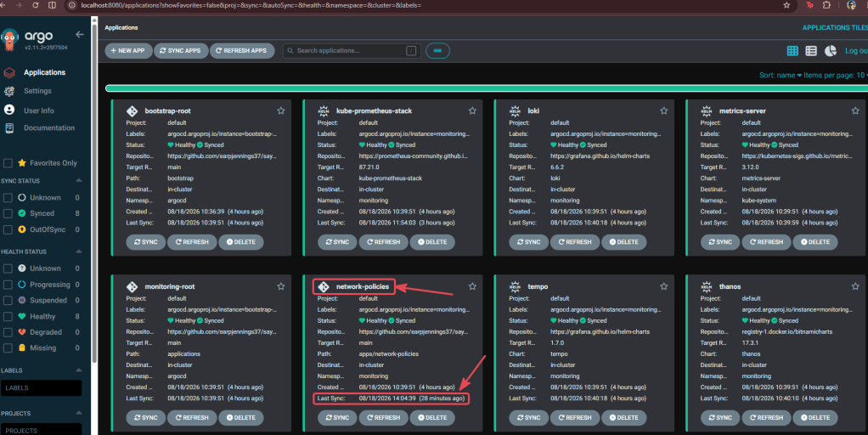Go forward in browser history

coord(19,5)
